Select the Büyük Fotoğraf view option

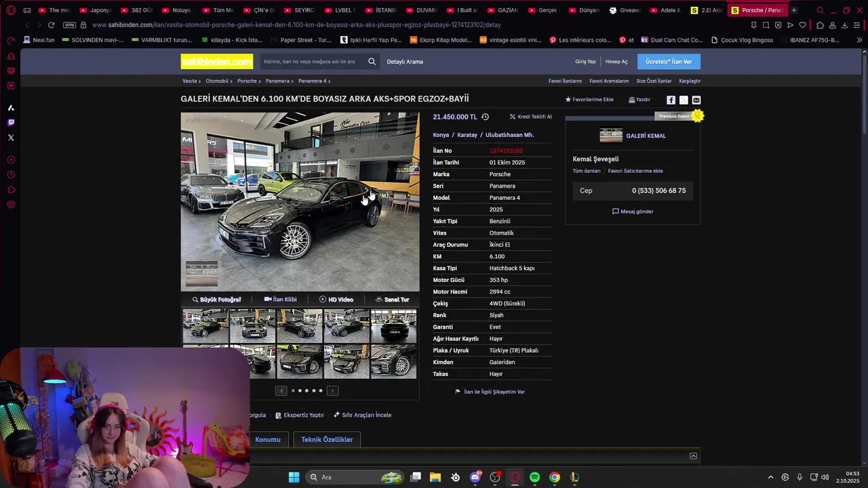pos(216,300)
